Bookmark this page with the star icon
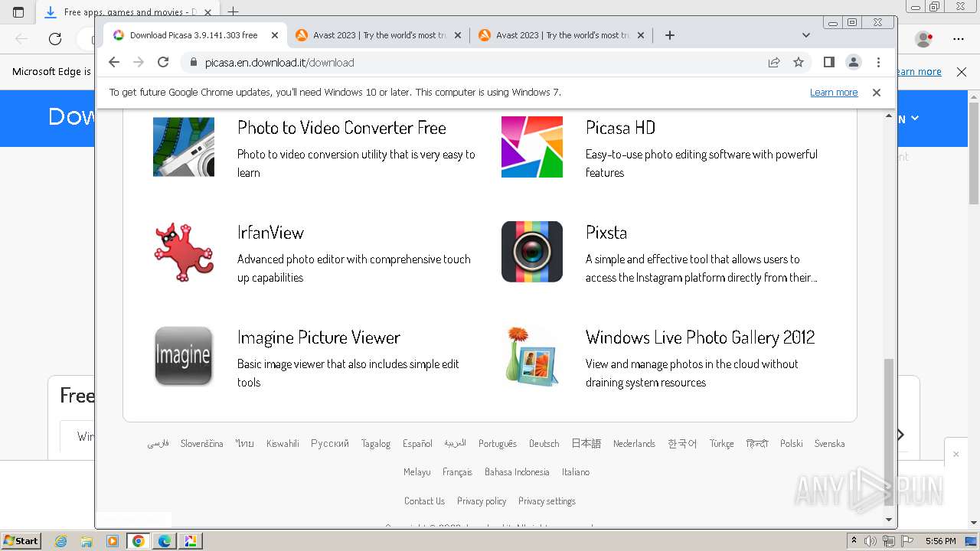Screen dimensions: 980x551 pos(799,62)
